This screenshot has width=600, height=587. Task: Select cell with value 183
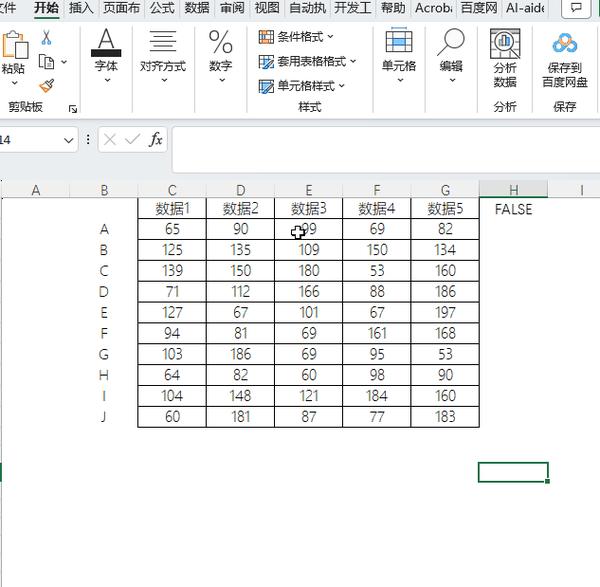pos(445,417)
